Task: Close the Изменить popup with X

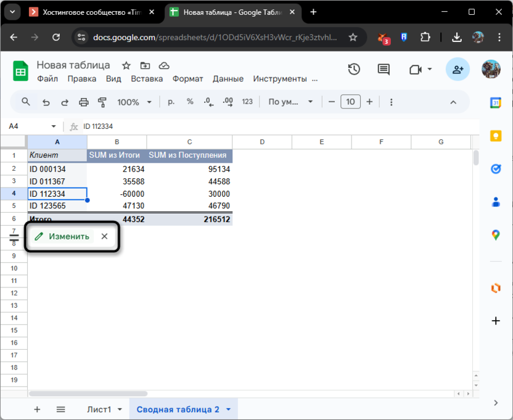Action: click(x=104, y=236)
